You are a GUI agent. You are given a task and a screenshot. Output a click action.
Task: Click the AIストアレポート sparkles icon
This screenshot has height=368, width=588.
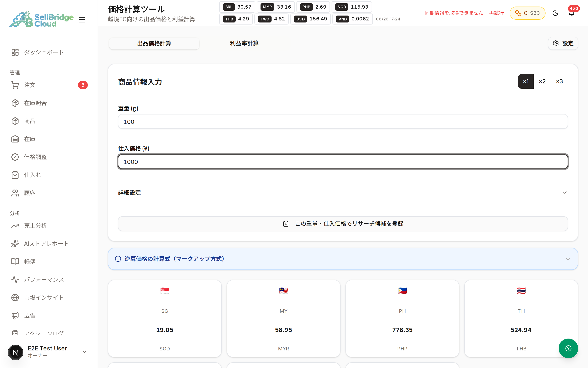click(15, 244)
